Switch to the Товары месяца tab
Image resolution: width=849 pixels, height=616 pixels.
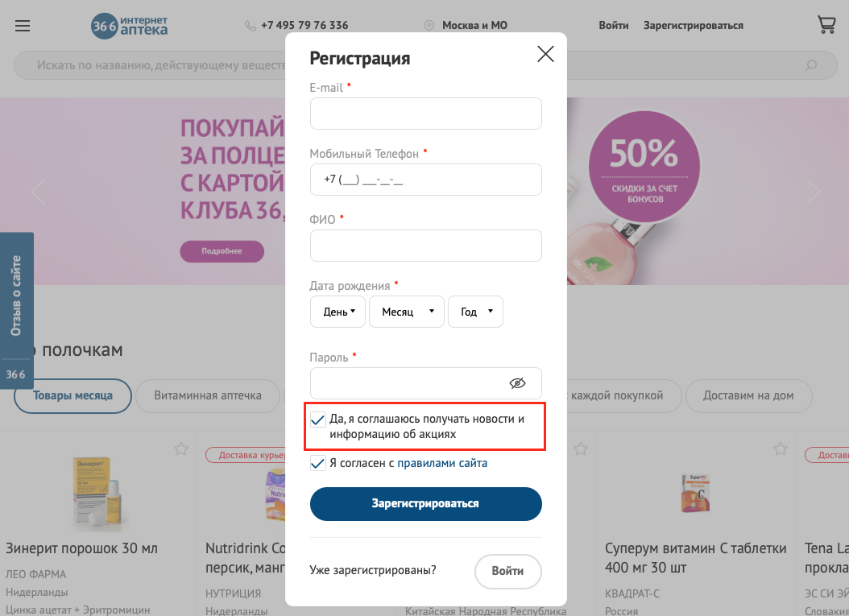pyautogui.click(x=72, y=396)
